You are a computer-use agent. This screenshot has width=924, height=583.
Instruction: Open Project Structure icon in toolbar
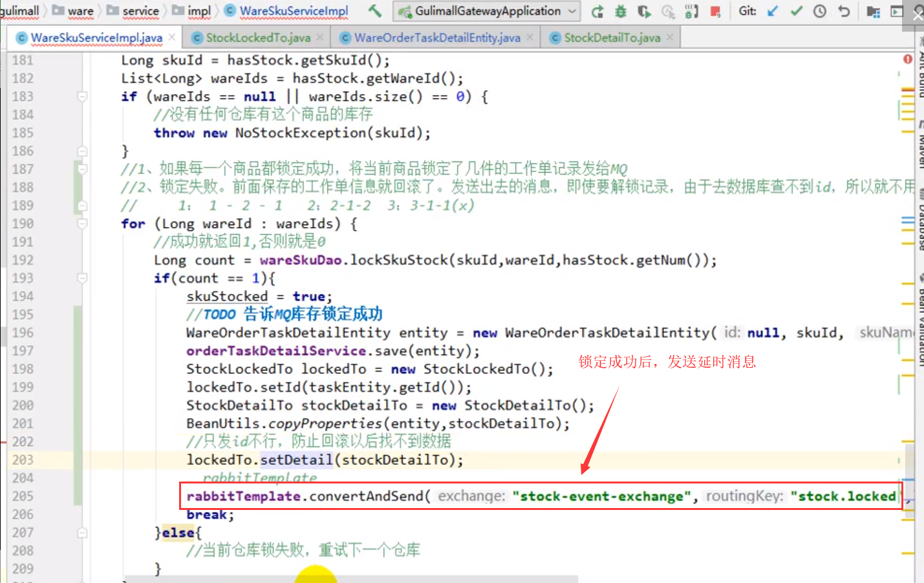[x=873, y=12]
